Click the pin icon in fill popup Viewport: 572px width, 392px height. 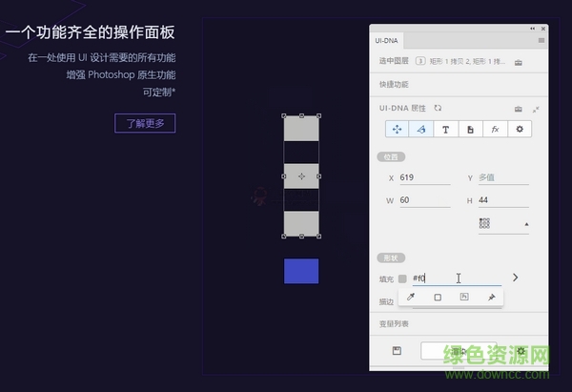(492, 298)
